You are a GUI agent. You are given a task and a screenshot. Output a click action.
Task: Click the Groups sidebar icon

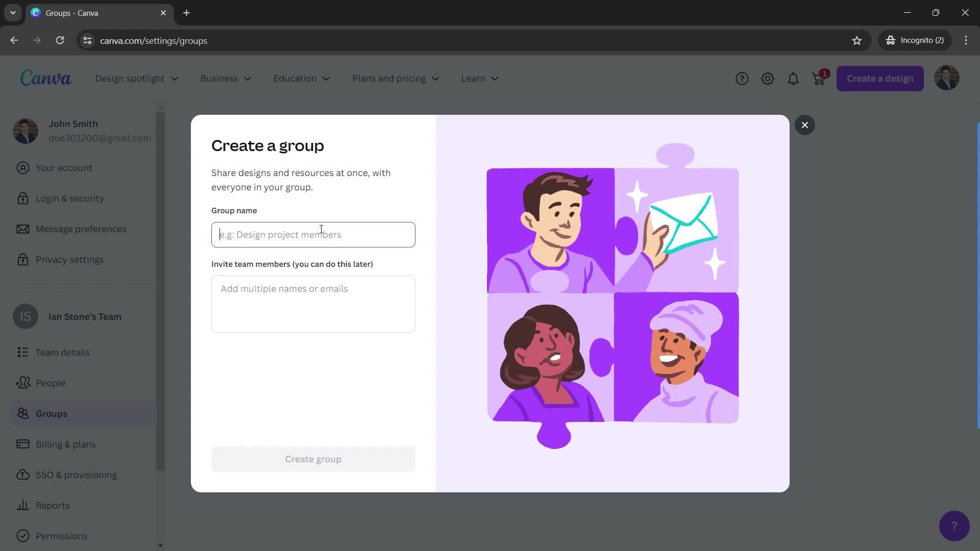tap(22, 414)
